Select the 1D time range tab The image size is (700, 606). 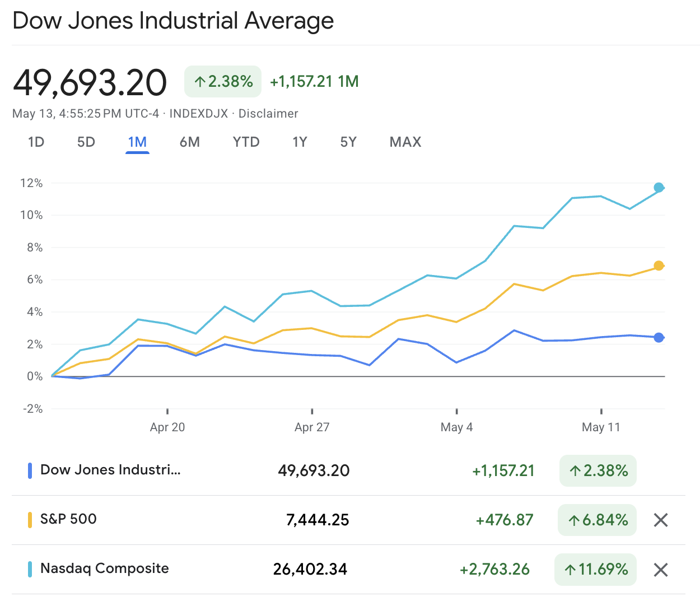coord(36,142)
